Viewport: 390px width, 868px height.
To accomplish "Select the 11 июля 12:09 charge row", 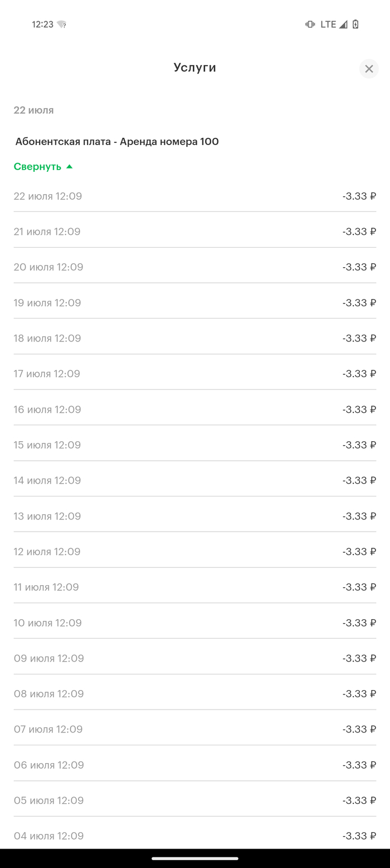I will click(195, 587).
